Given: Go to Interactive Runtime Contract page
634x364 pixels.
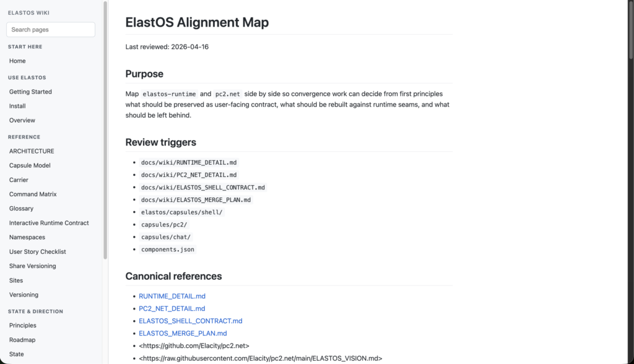Looking at the screenshot, I should pyautogui.click(x=49, y=223).
